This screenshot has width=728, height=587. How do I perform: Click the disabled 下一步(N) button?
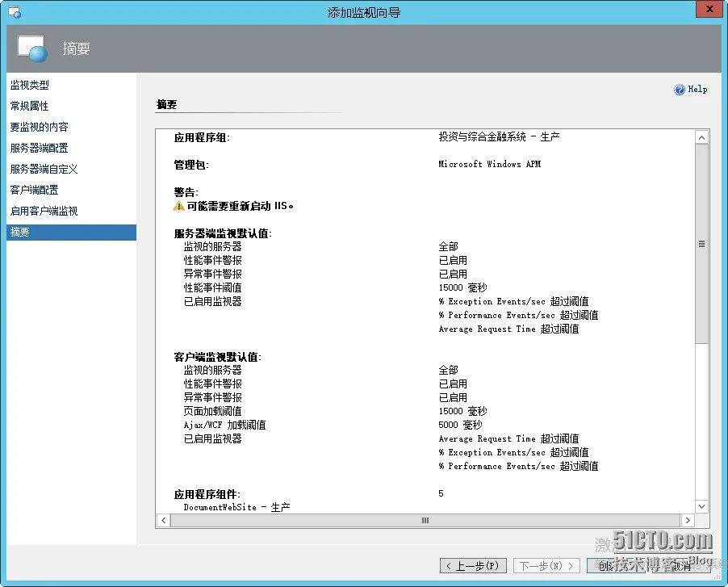546,566
